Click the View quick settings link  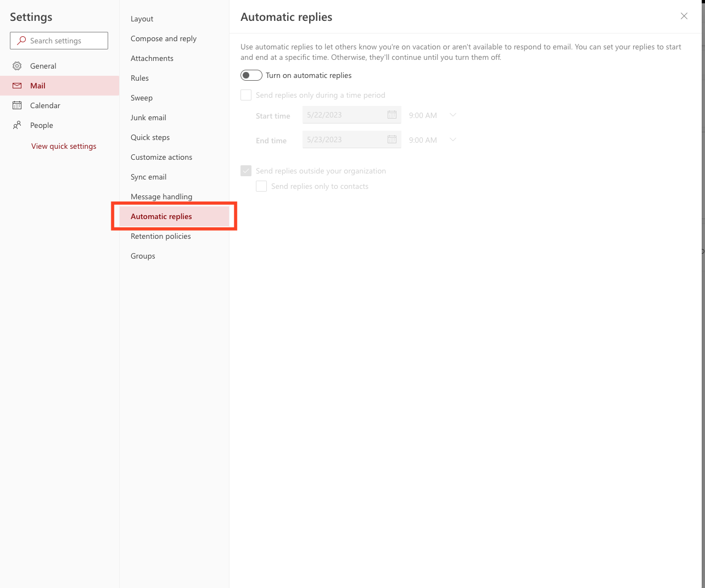[x=64, y=146]
